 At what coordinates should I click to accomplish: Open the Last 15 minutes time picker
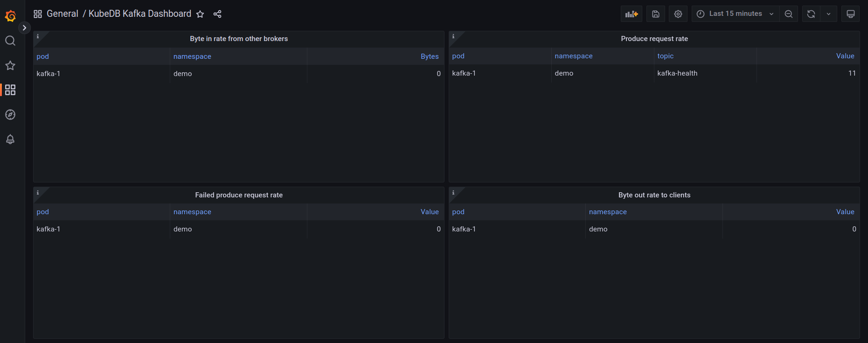pos(736,14)
